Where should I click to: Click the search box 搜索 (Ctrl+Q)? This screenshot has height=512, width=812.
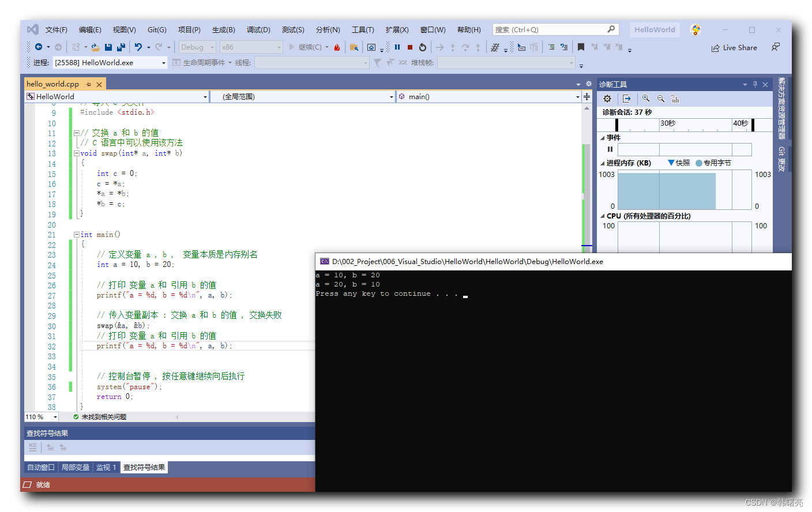556,29
